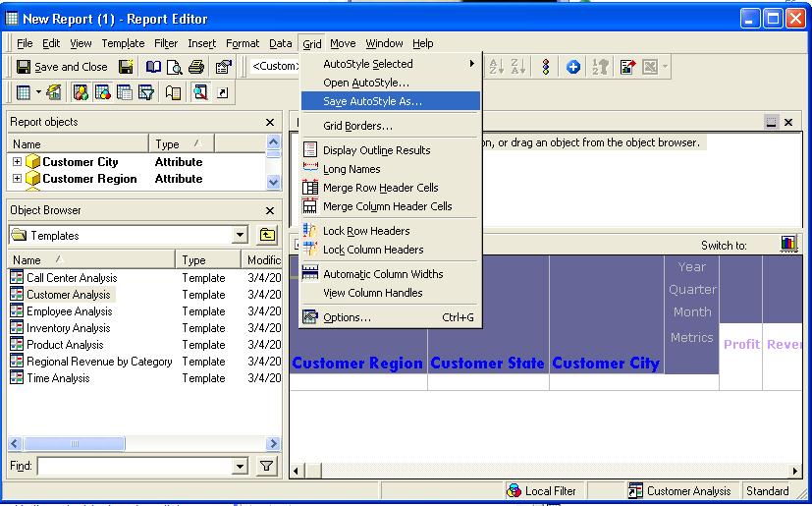Expand AutoStyle Selected submenu
Screen dimensions: 812x506
391,64
